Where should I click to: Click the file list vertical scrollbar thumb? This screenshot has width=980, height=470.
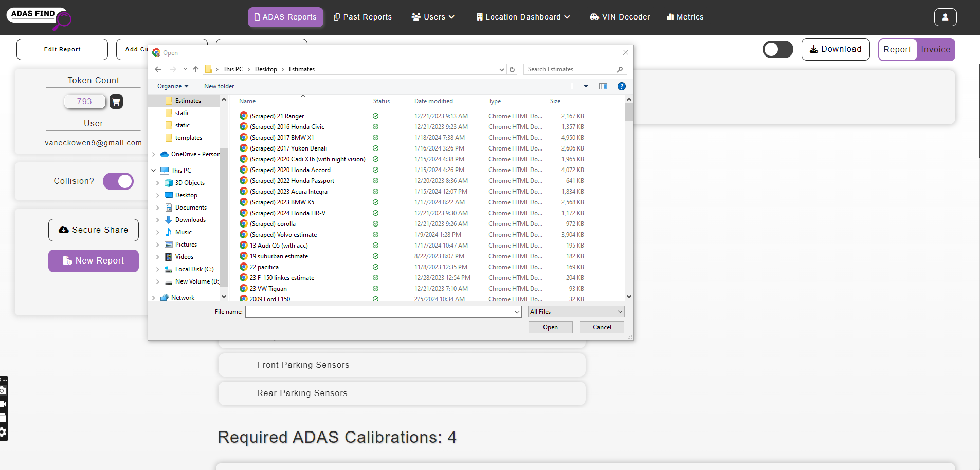click(629, 112)
